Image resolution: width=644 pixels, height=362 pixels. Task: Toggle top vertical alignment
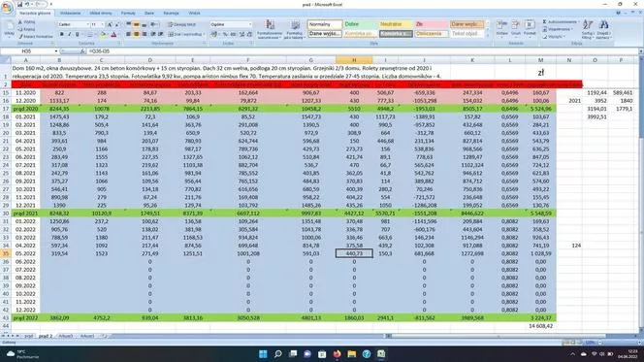pos(129,24)
